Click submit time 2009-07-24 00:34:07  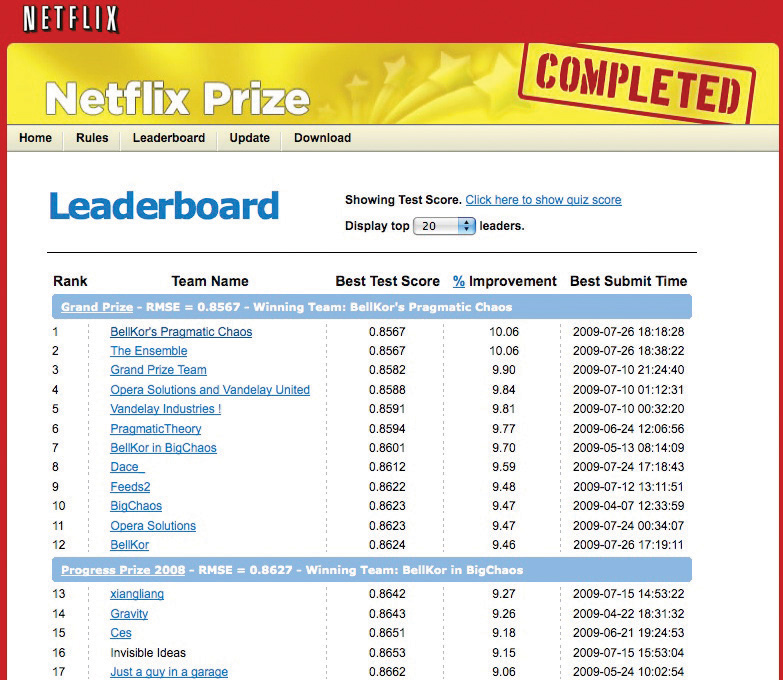[x=628, y=526]
